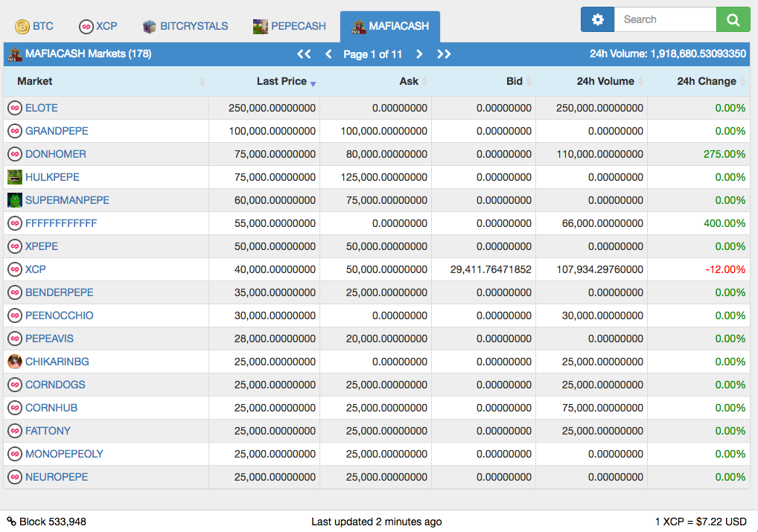Viewport: 758px width, 532px height.
Task: Open the XCP market row link
Action: (x=35, y=269)
